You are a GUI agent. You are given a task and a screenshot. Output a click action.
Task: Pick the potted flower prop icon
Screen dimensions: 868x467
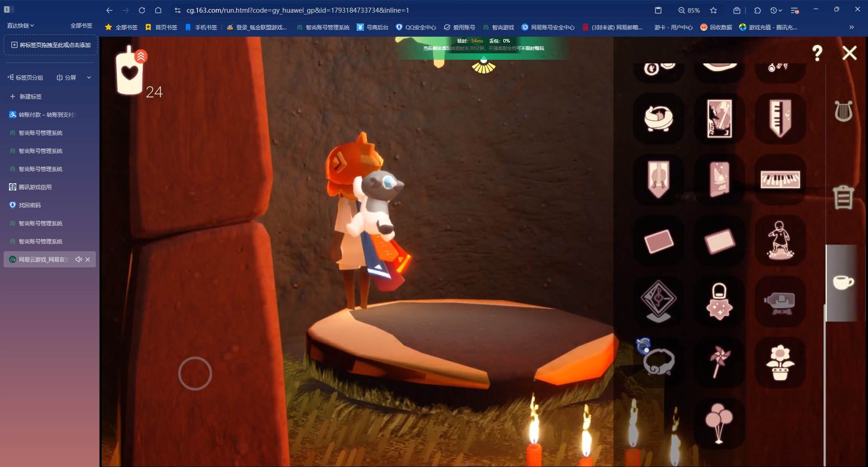[780, 362]
